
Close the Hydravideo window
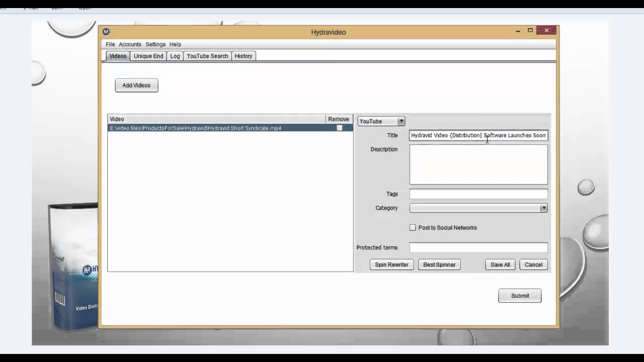click(546, 31)
